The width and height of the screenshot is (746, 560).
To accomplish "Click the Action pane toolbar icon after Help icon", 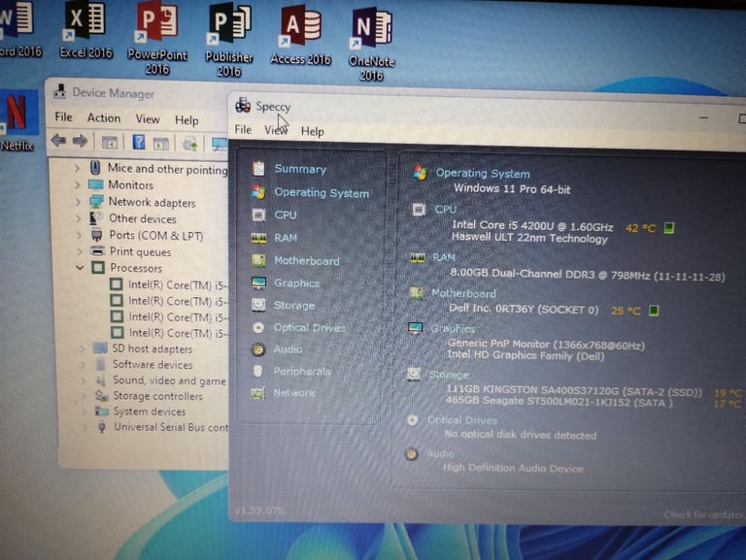I will 161,143.
